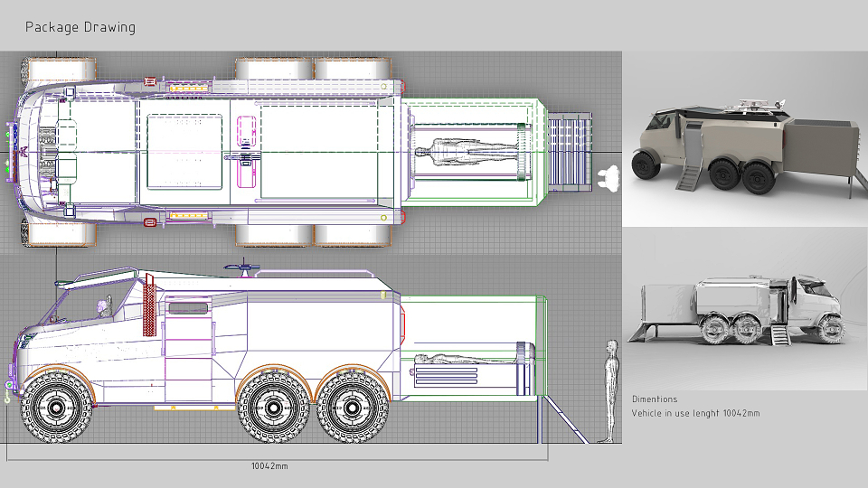
Task: Click the magenta-outlined seat in top view
Action: coord(246,151)
